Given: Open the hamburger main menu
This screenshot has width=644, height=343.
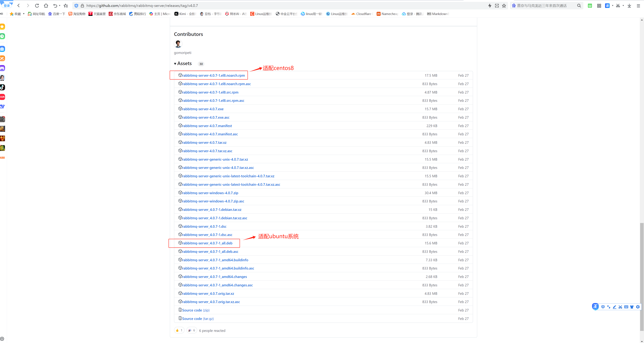Looking at the screenshot, I should (638, 6).
